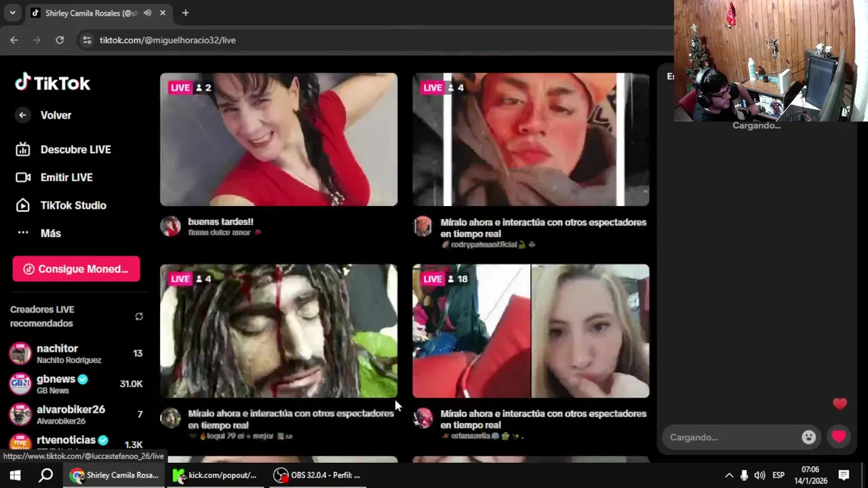Switch to the OBS 32.0.4 taskbar window
Viewport: 868px width, 488px height.
coord(317,475)
